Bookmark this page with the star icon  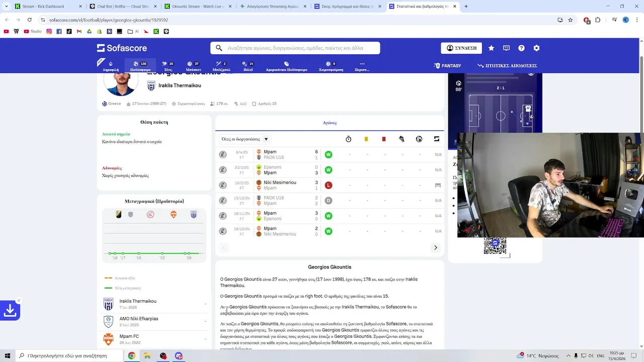(x=570, y=20)
